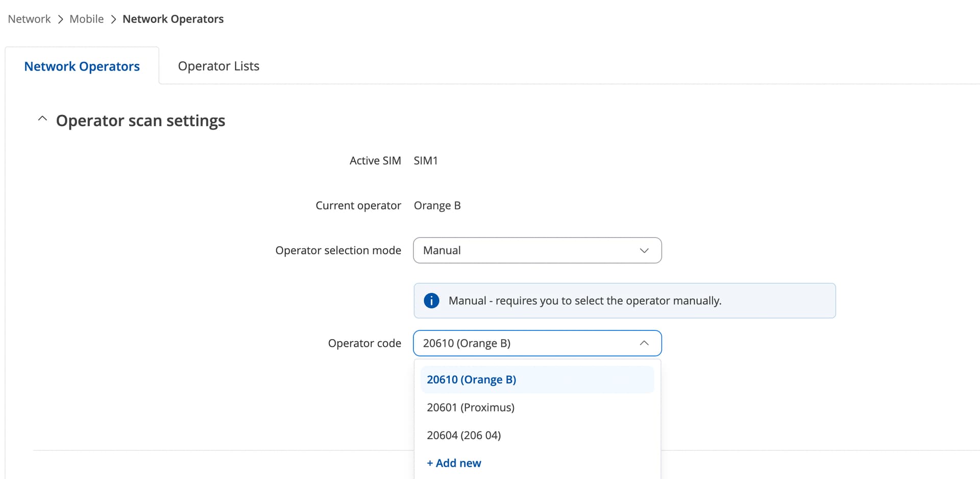Click the Operator scan settings heading
980x479 pixels.
pyautogui.click(x=140, y=121)
